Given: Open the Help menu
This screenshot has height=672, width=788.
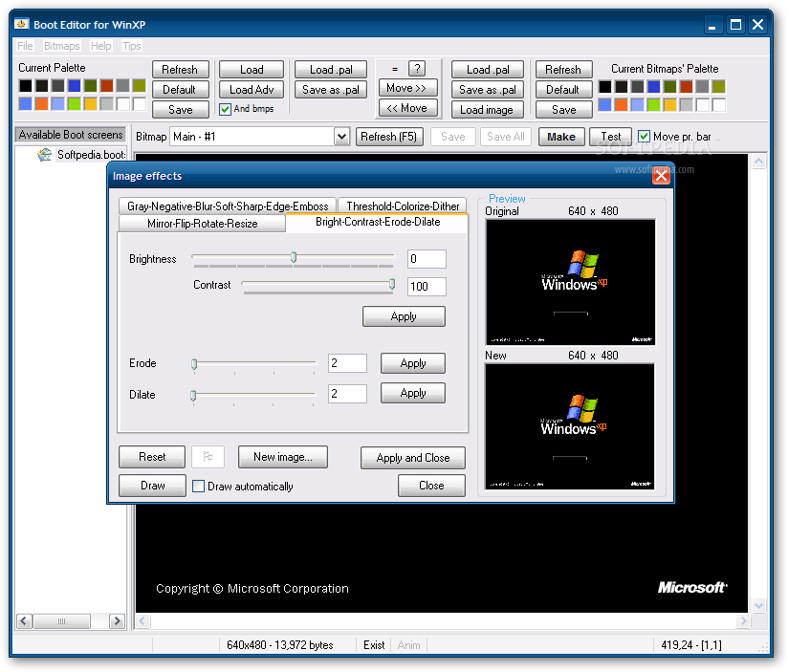Looking at the screenshot, I should pos(100,46).
